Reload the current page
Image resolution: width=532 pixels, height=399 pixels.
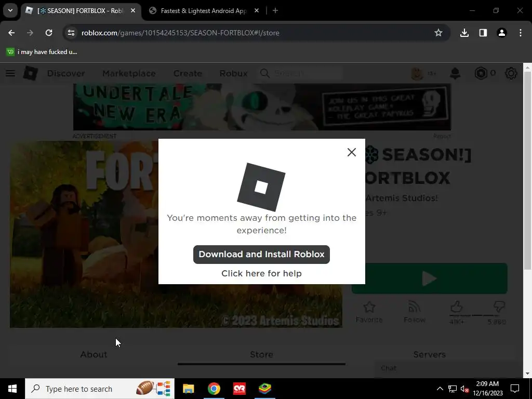tap(49, 33)
